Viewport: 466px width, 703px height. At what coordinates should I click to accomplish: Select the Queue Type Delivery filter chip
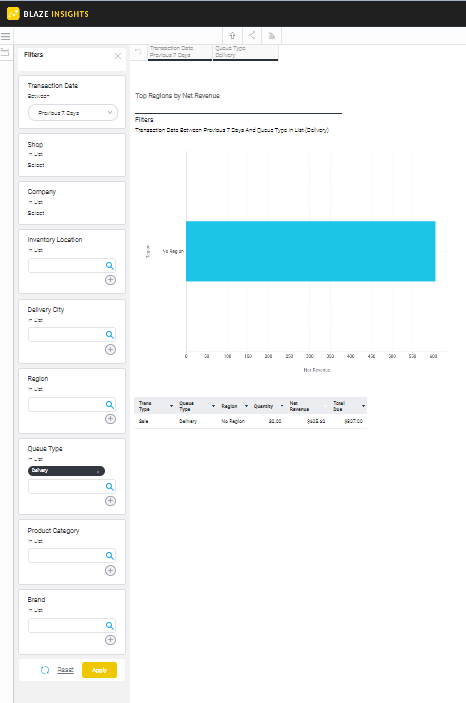tap(245, 52)
